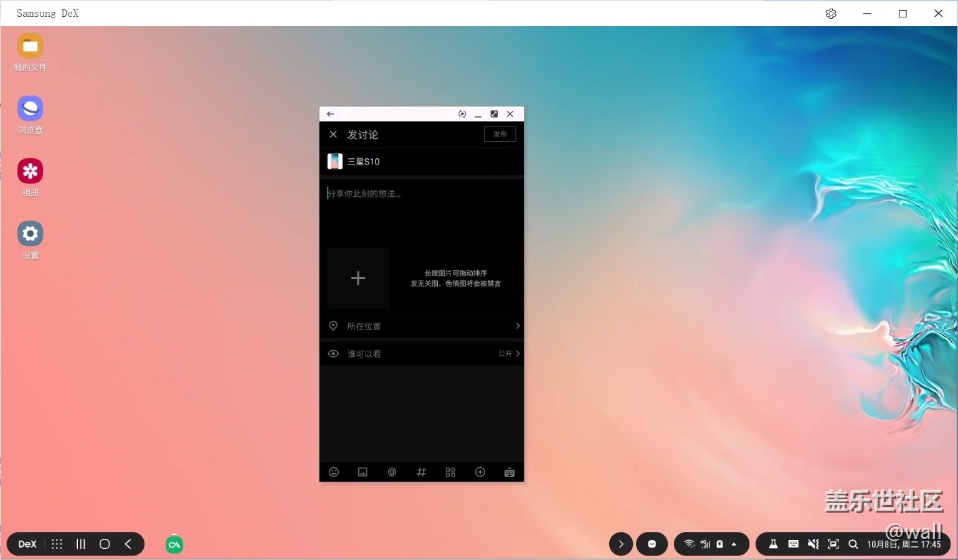
Task: Click the circled plus icon in post toolbar
Action: (480, 472)
